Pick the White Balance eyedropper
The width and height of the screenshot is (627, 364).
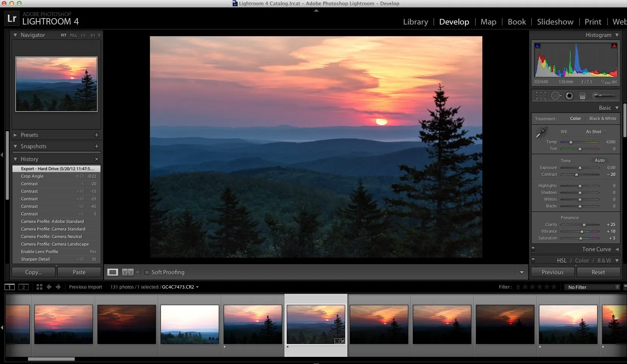pyautogui.click(x=541, y=132)
